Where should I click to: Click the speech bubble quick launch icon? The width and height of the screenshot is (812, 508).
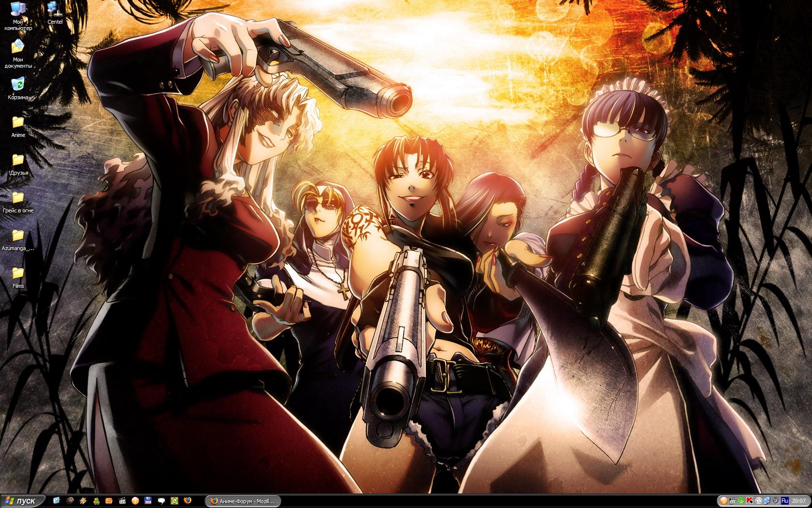pos(161,501)
